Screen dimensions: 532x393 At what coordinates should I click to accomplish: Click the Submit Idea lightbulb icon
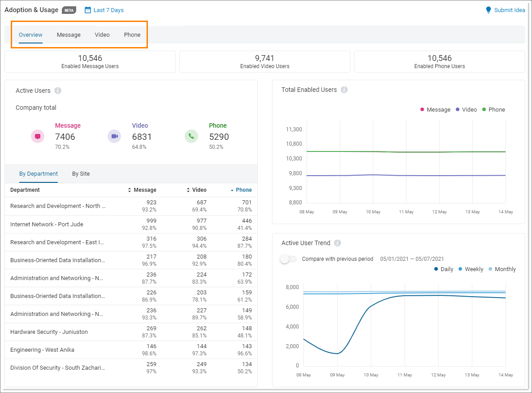point(488,9)
